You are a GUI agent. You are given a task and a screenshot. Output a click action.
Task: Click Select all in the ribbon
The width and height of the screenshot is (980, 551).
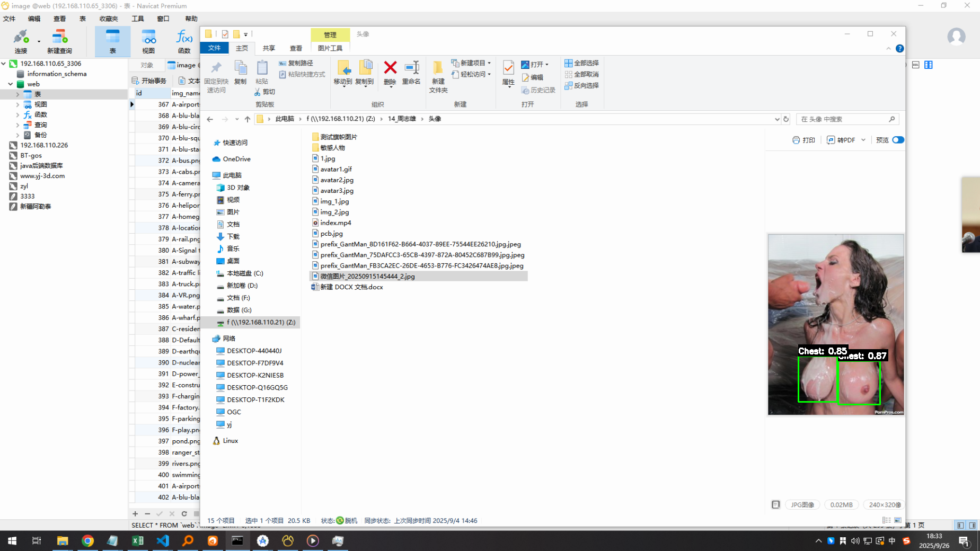click(x=582, y=63)
